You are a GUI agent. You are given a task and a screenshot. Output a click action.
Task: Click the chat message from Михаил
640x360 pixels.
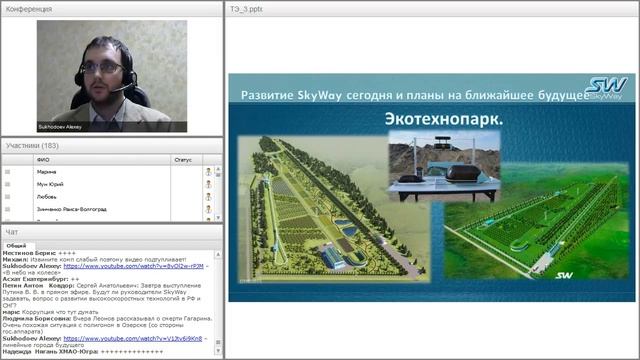point(94,260)
